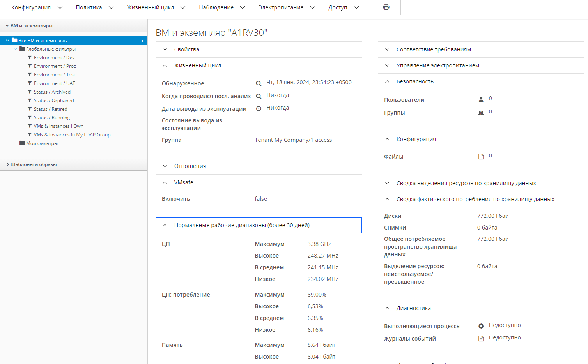The image size is (588, 364).
Task: Select the Environment / Prod filter
Action: click(x=55, y=66)
